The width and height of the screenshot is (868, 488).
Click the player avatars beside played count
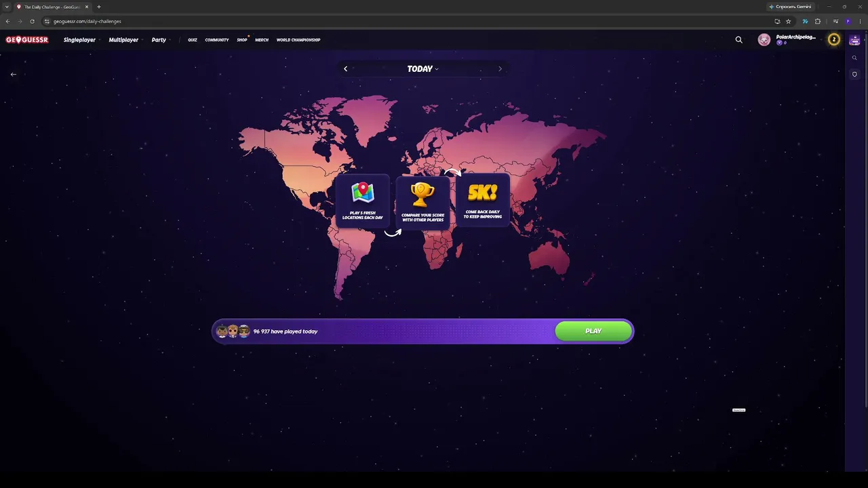click(233, 331)
